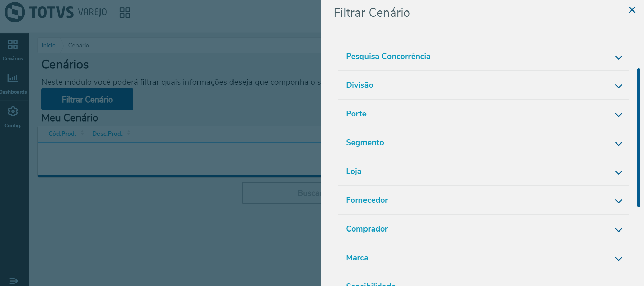Expand the Porte filter section

click(x=618, y=115)
